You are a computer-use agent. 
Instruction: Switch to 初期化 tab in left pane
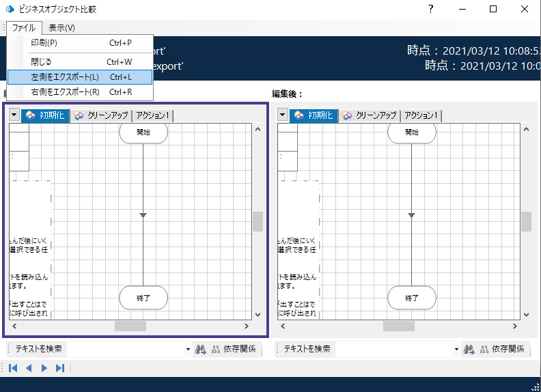46,115
